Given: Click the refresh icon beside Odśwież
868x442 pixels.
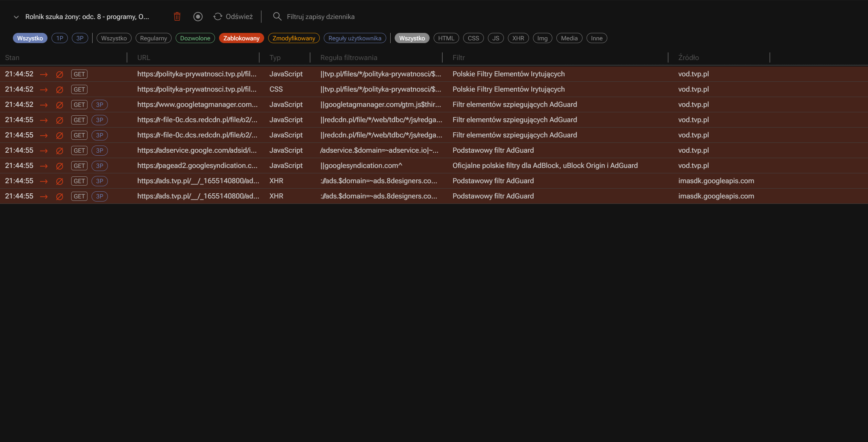Looking at the screenshot, I should pyautogui.click(x=217, y=16).
